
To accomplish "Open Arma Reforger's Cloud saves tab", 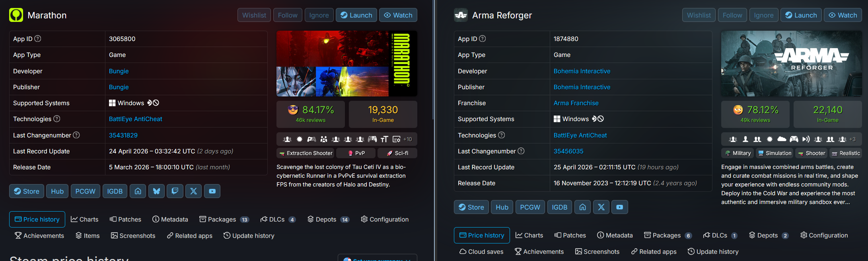I will (481, 251).
